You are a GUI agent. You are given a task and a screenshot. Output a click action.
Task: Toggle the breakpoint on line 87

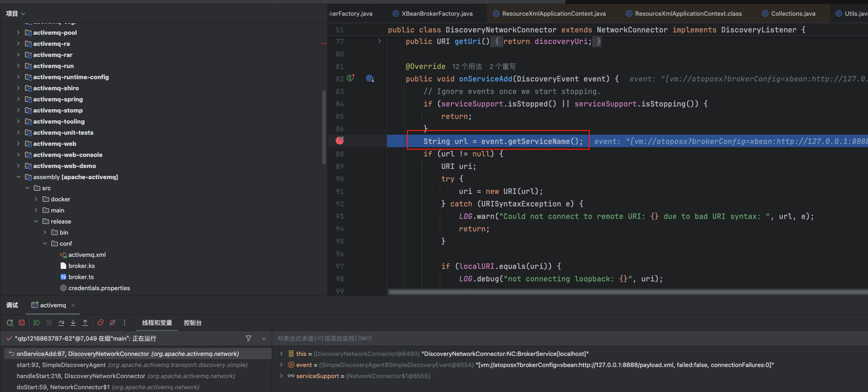pos(340,141)
